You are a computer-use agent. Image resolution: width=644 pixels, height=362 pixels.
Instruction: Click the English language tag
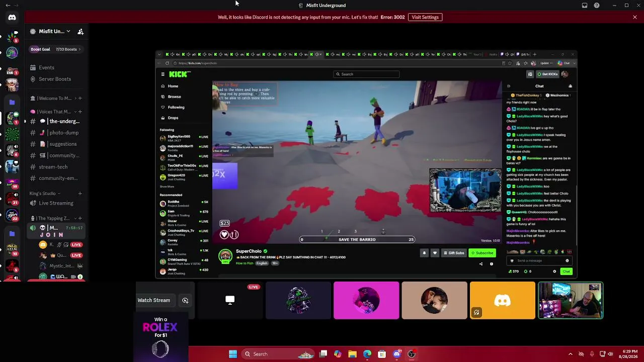click(262, 263)
